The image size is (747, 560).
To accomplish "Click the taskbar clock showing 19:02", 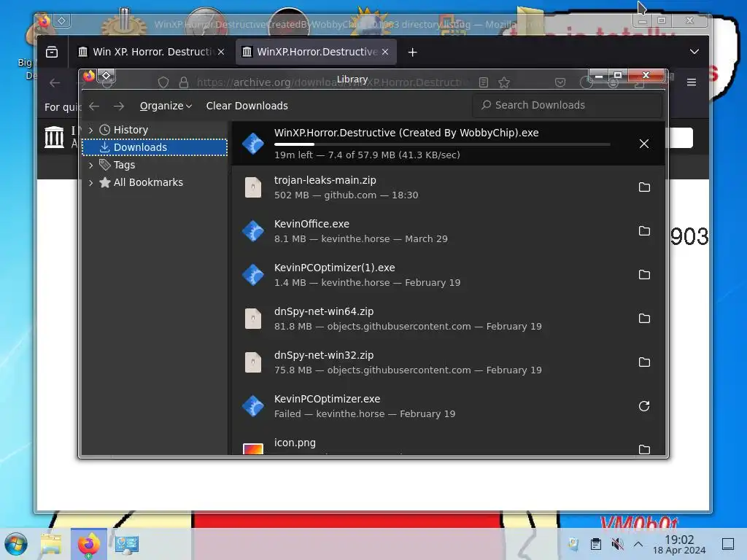I will 679,544.
